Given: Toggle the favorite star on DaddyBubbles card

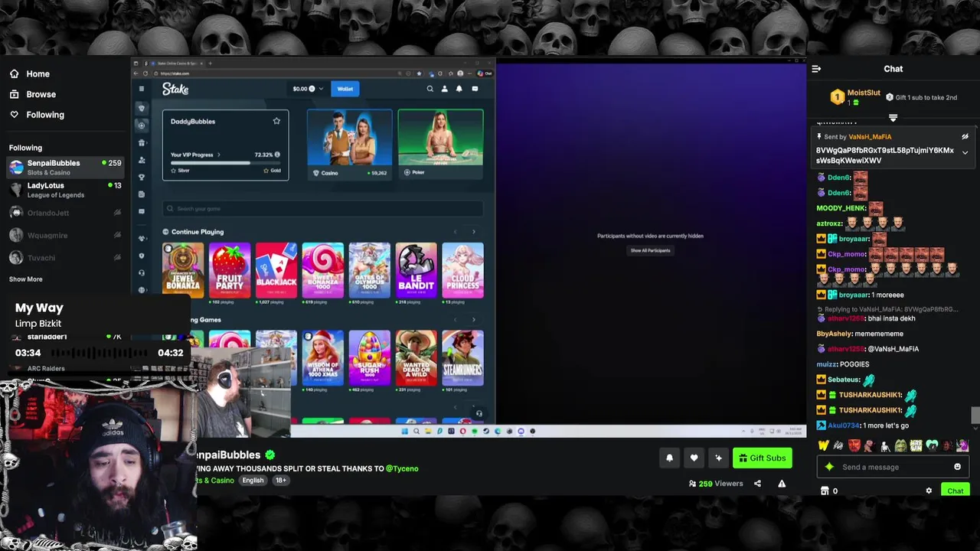Looking at the screenshot, I should 276,121.
